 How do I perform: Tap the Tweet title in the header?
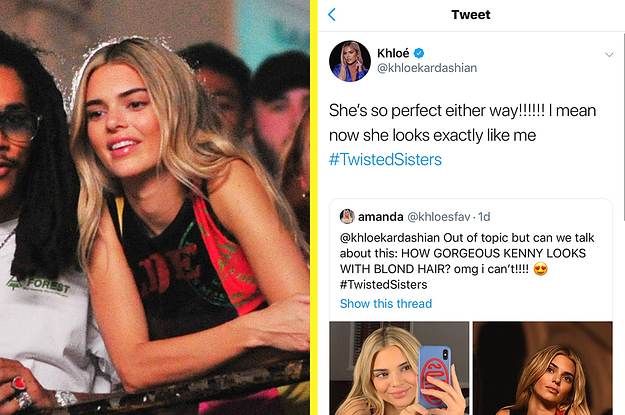click(x=471, y=15)
